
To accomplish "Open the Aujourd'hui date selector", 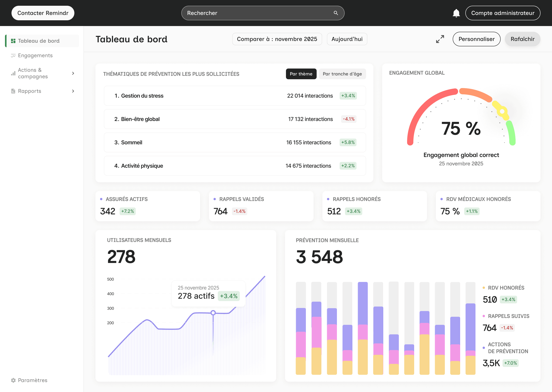I will pyautogui.click(x=347, y=39).
